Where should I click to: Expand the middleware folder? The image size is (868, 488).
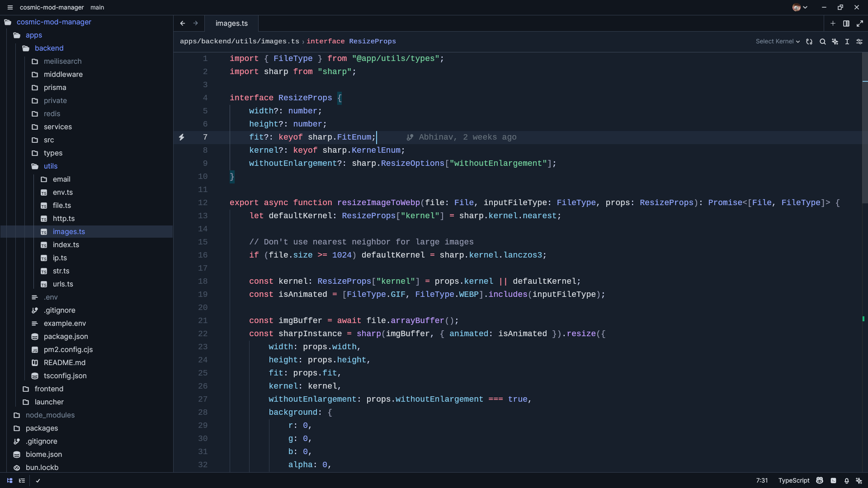tap(63, 74)
